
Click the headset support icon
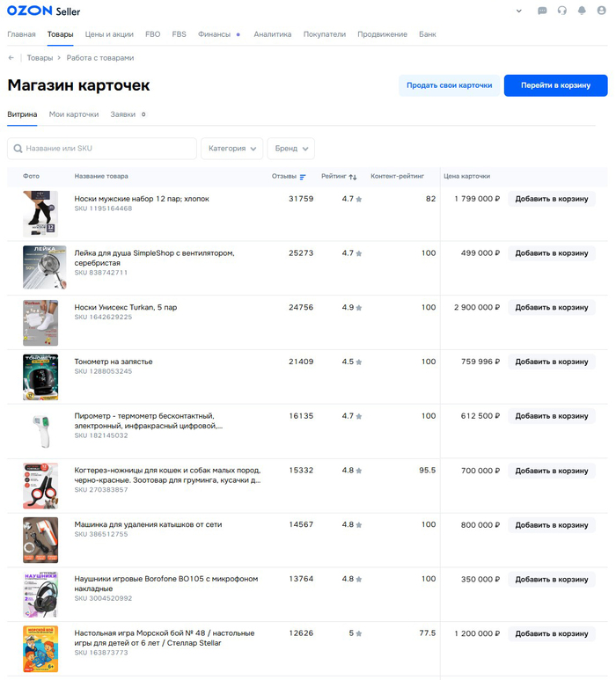562,11
